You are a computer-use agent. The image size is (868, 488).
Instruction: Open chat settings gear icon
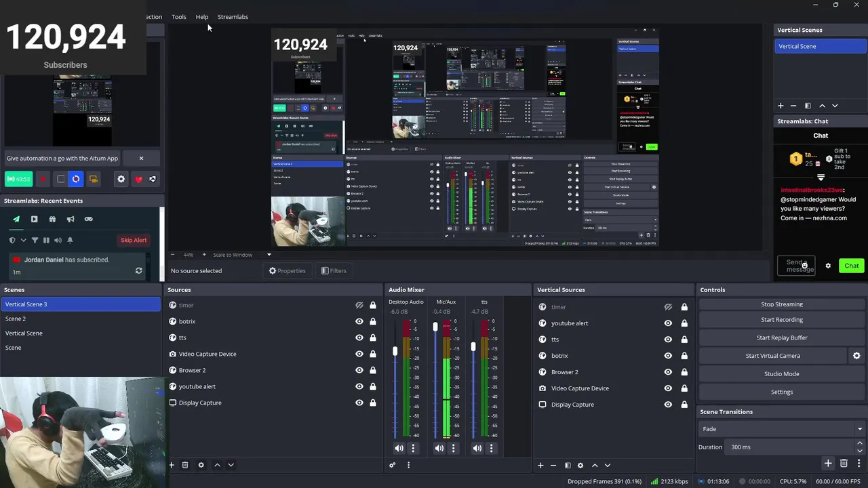[828, 266]
